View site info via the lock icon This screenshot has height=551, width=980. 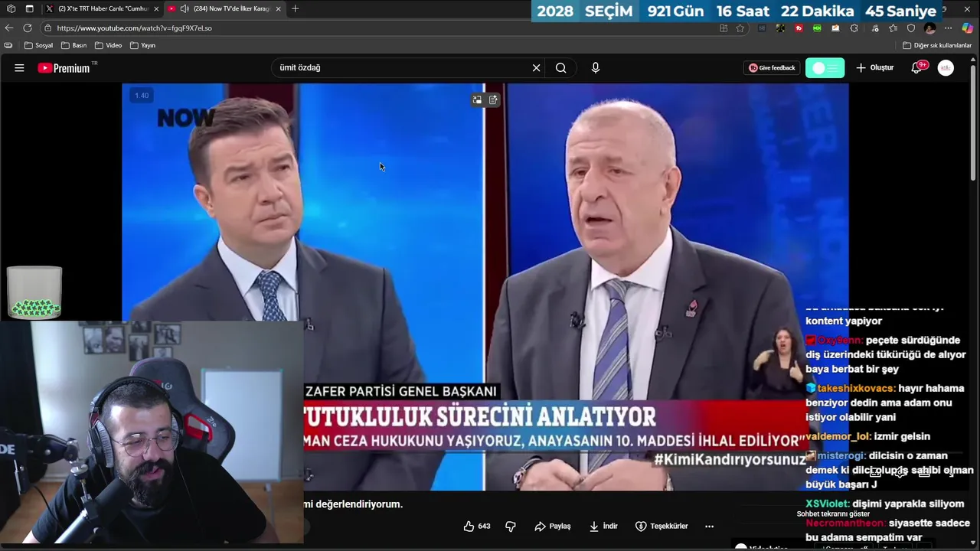point(47,28)
